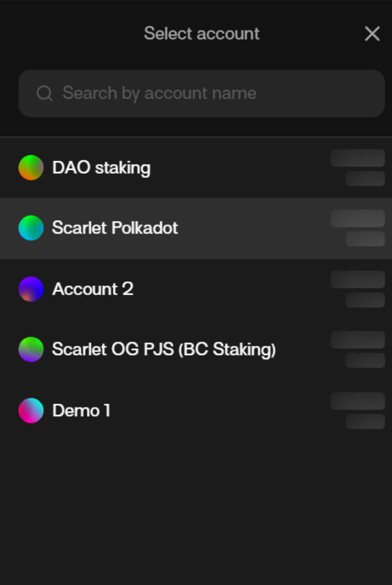This screenshot has height=585, width=392.
Task: Click lower balance placeholder for DAO staking
Action: coord(365,178)
